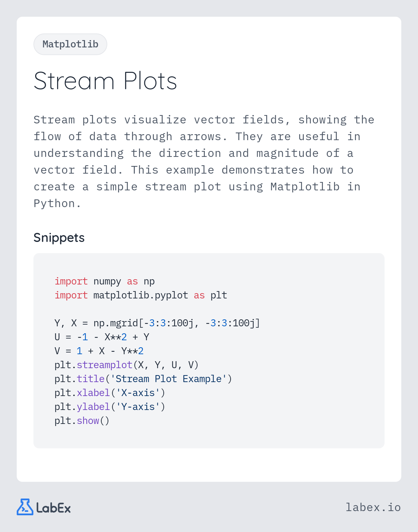The height and width of the screenshot is (532, 418).
Task: Click the word Python in description
Action: (x=54, y=204)
